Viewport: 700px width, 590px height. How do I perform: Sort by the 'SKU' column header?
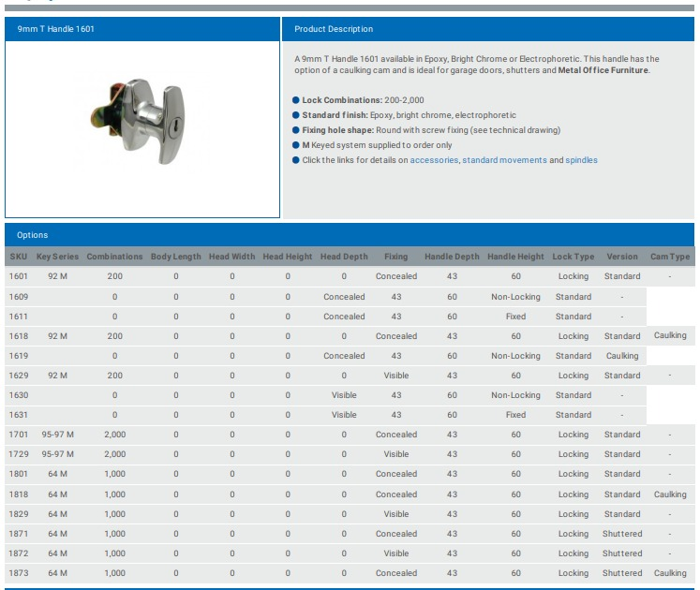(18, 257)
